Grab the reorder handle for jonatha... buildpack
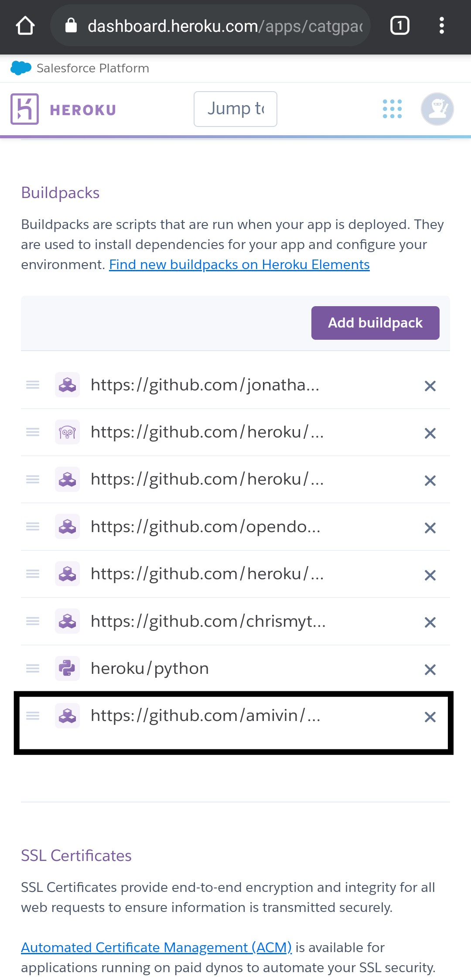The width and height of the screenshot is (471, 980). point(33,385)
